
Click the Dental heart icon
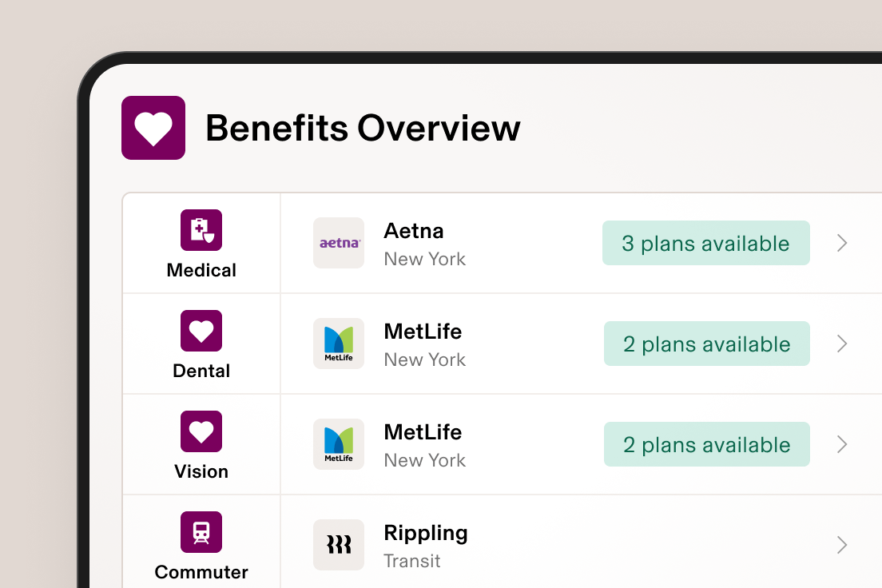[201, 330]
